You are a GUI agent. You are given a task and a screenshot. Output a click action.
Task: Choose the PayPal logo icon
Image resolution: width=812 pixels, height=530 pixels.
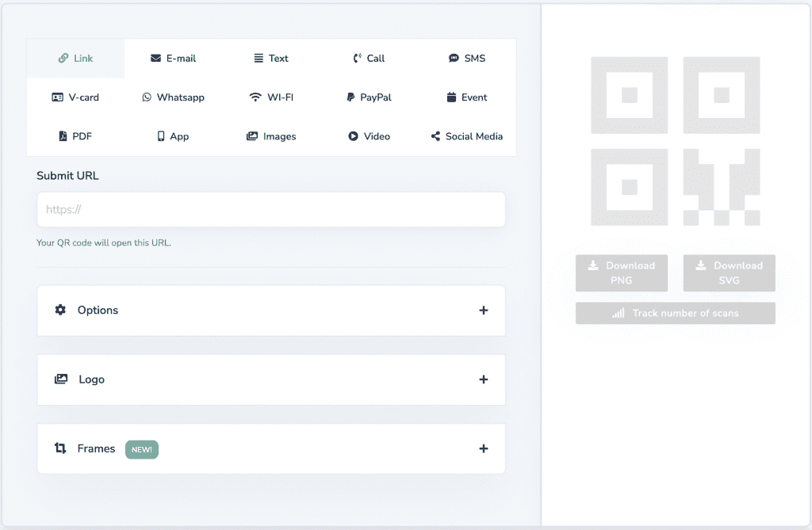pyautogui.click(x=350, y=97)
